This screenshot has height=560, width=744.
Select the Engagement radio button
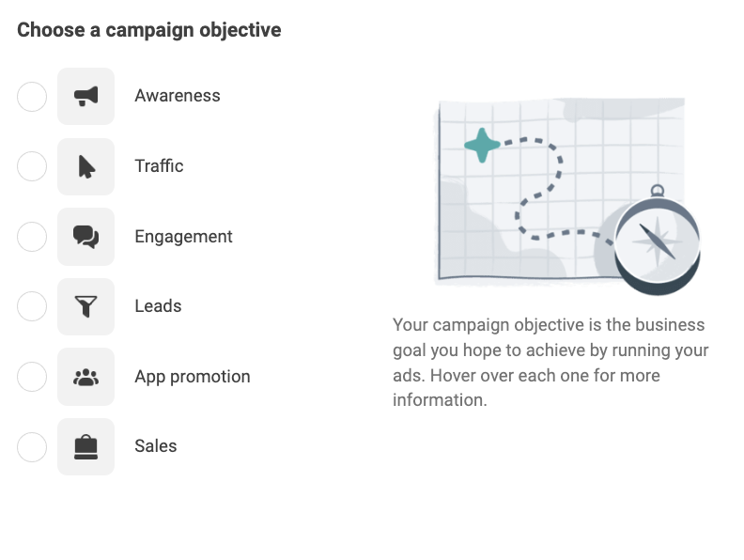click(x=32, y=237)
